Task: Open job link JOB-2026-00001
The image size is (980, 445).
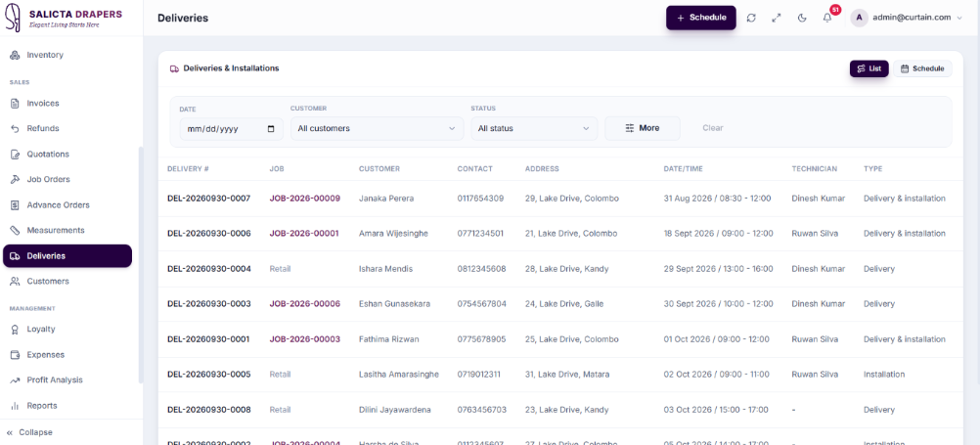Action: coord(304,233)
